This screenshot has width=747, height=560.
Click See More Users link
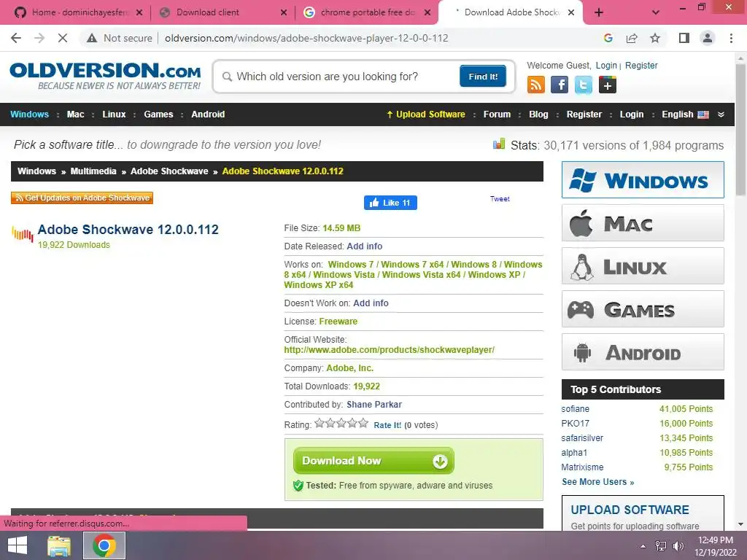598,482
